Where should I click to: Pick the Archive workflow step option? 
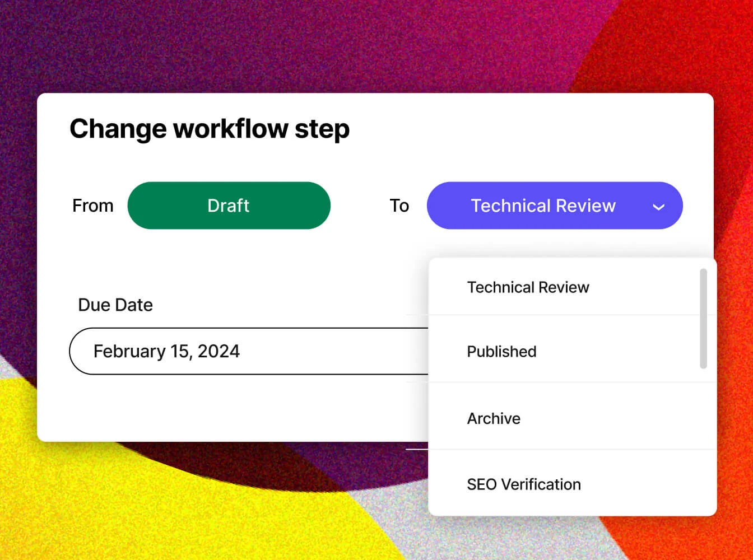494,418
